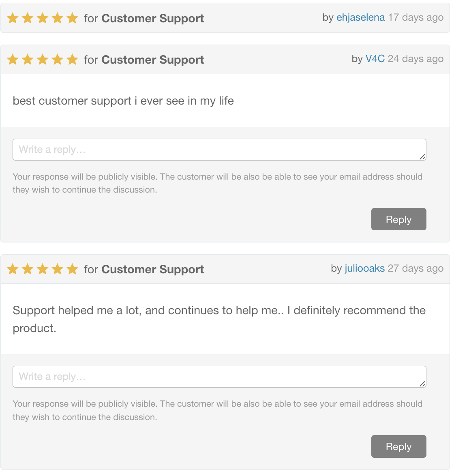This screenshot has height=476, width=454.
Task: Grab the resize handle of V4C's reply box
Action: click(x=422, y=157)
